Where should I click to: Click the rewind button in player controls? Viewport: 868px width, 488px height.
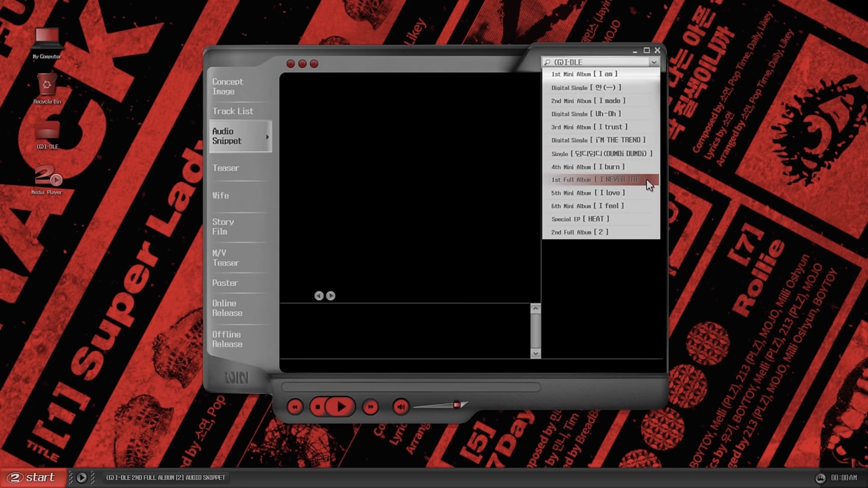coord(295,407)
